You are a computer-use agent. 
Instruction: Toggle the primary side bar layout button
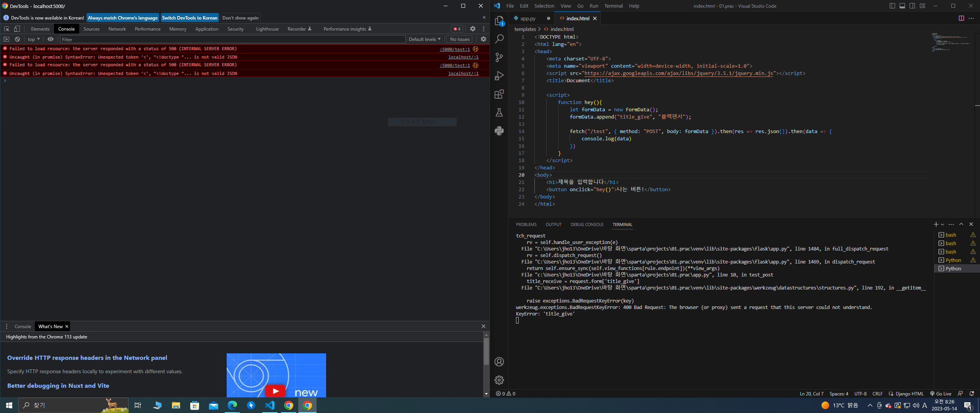coord(892,6)
